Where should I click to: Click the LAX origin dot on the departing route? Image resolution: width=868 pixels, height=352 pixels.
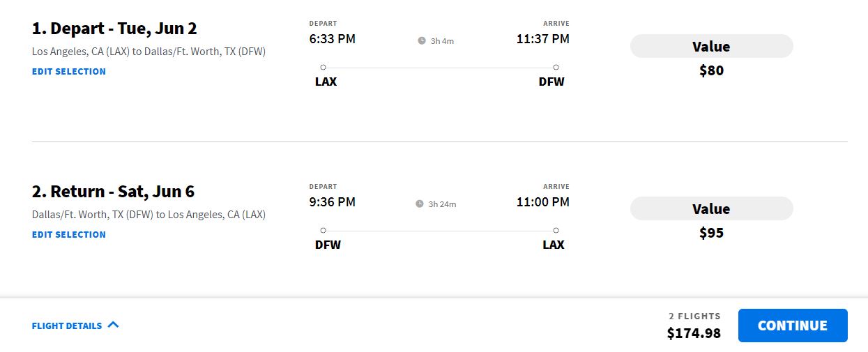point(323,68)
